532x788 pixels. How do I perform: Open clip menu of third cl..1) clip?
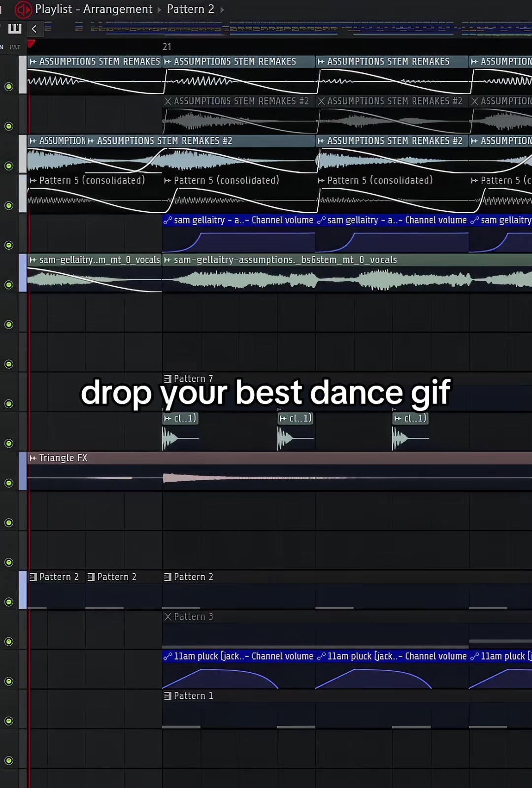(x=398, y=419)
